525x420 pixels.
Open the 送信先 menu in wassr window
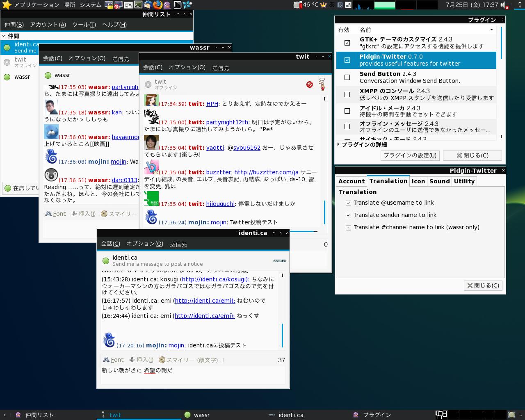pos(120,59)
